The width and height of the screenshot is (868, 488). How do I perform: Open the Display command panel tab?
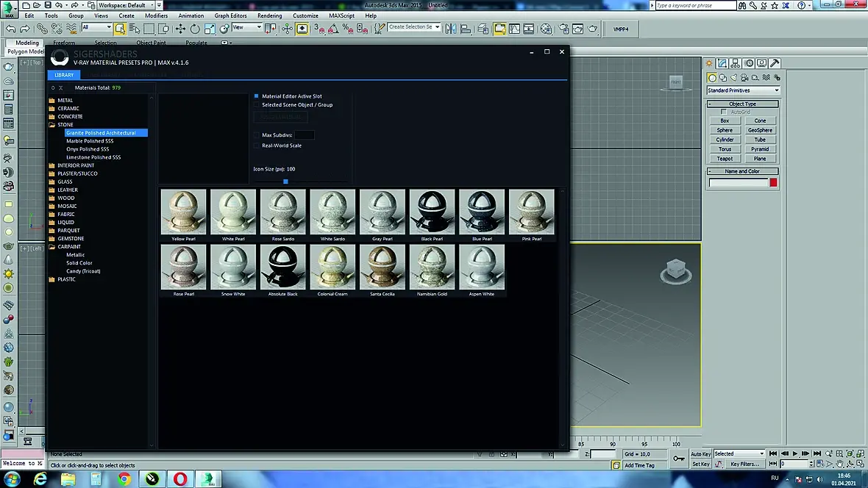coord(762,63)
